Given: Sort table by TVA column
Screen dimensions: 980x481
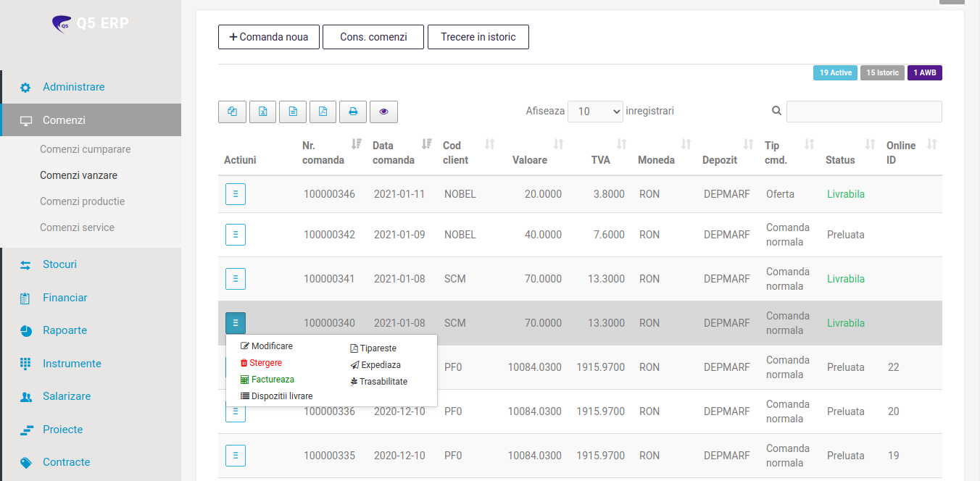Looking at the screenshot, I should tap(600, 153).
